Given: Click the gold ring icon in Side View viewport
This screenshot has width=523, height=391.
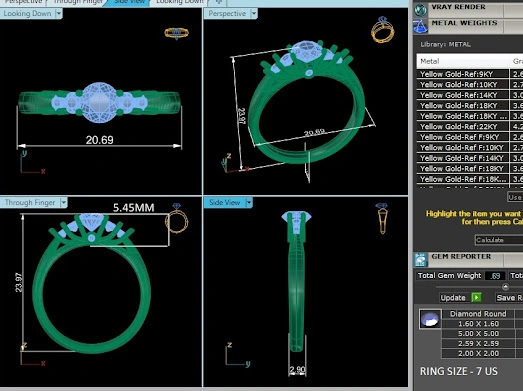Looking at the screenshot, I should pyautogui.click(x=382, y=219).
